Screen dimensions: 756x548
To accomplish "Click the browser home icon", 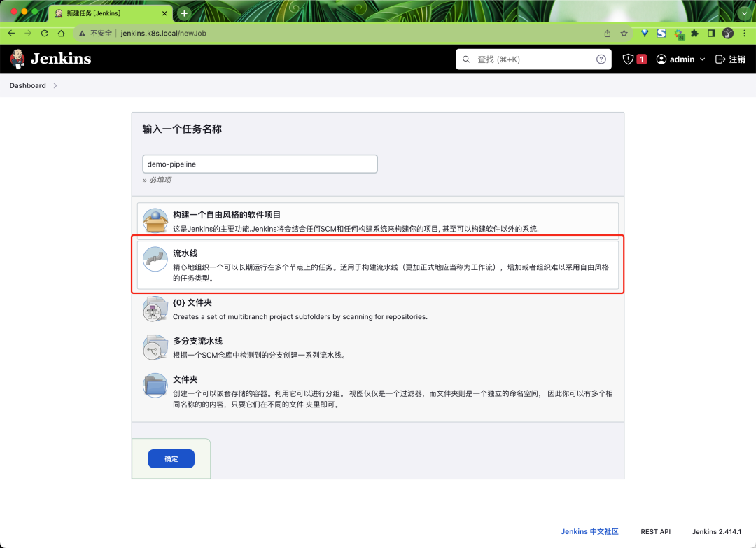I will click(61, 34).
